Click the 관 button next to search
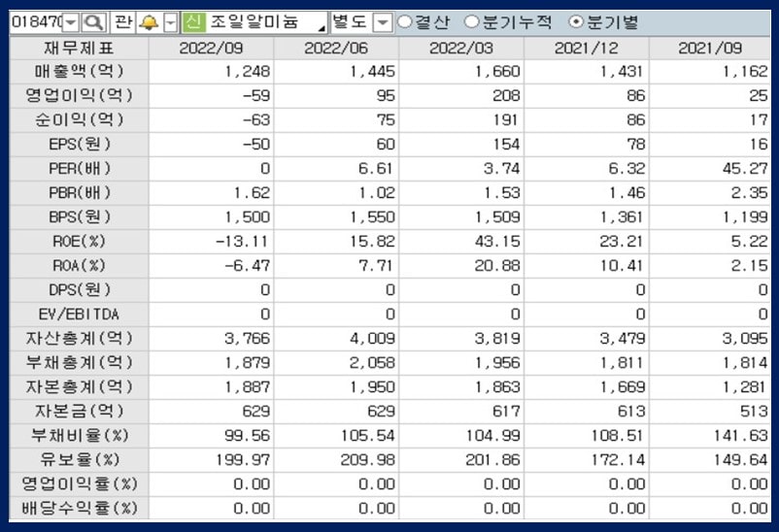 pos(123,22)
